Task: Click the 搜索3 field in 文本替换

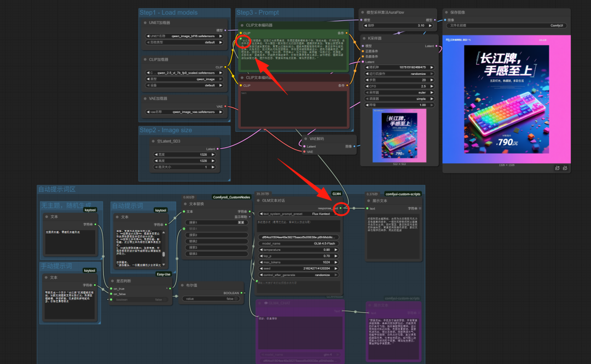Action: click(x=216, y=248)
